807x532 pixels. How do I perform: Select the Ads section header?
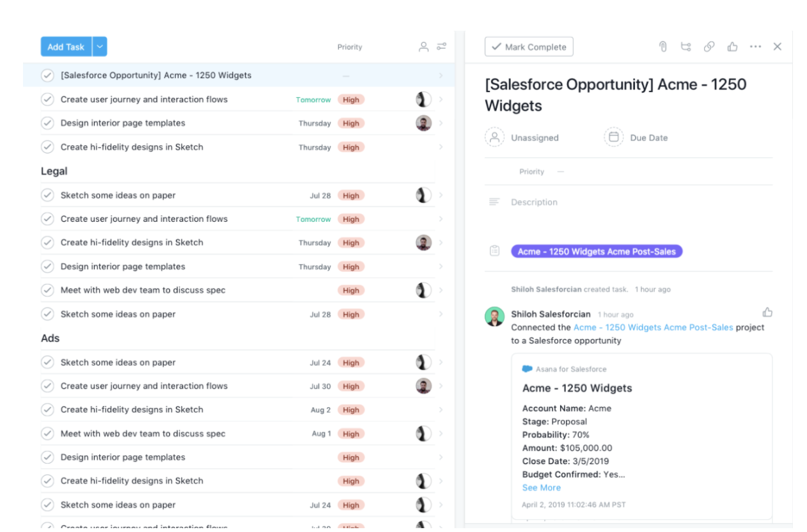coord(51,338)
